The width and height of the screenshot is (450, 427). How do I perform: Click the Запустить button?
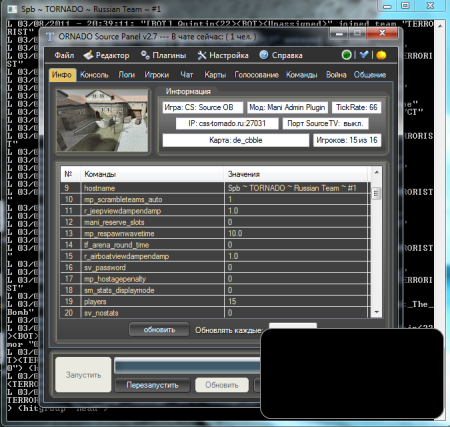83,375
